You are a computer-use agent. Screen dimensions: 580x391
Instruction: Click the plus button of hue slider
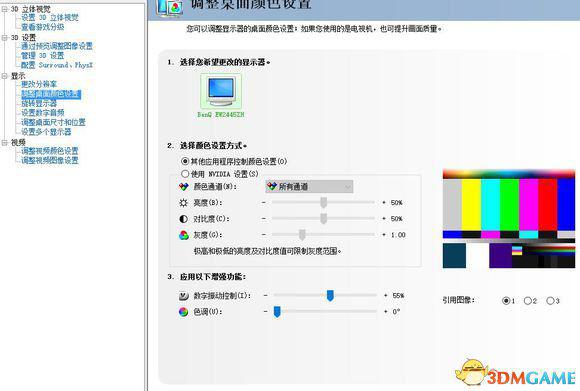385,311
